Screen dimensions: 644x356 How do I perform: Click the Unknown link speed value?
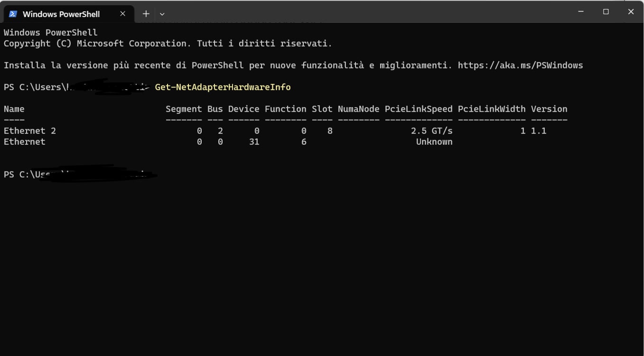pos(434,142)
